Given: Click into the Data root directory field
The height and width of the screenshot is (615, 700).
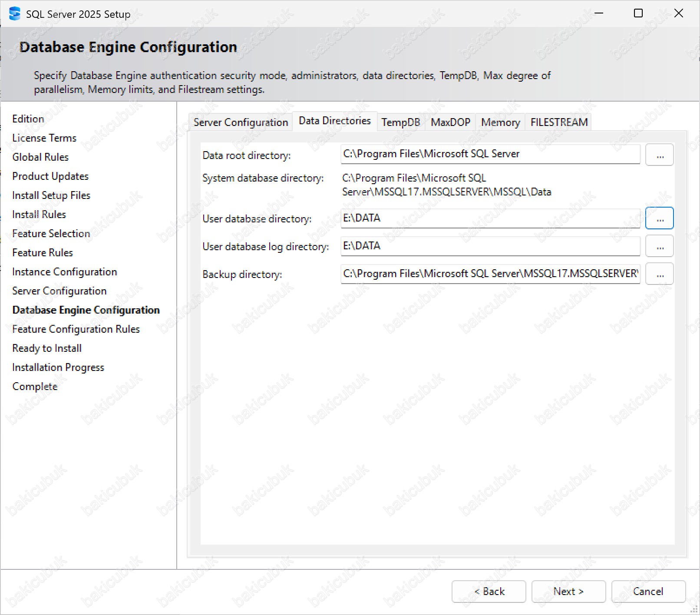Looking at the screenshot, I should (x=490, y=154).
